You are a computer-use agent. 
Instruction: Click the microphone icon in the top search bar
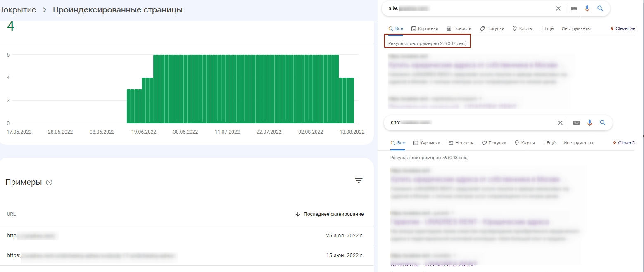(587, 8)
